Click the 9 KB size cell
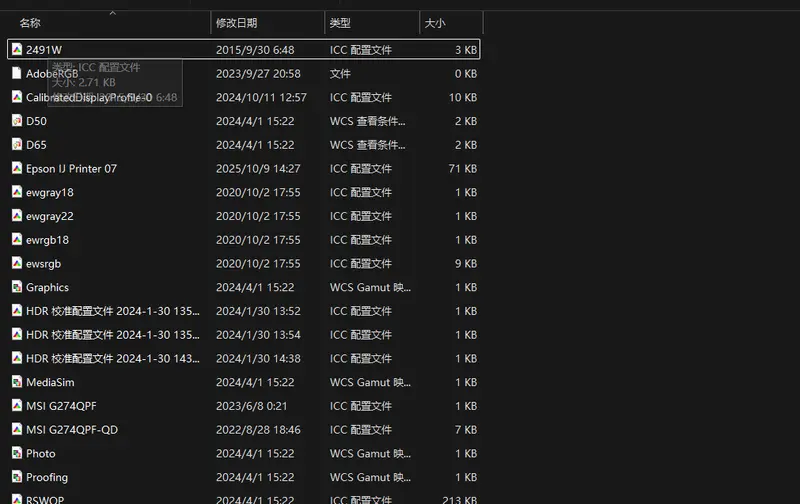Viewport: 800px width, 504px height. 466,264
